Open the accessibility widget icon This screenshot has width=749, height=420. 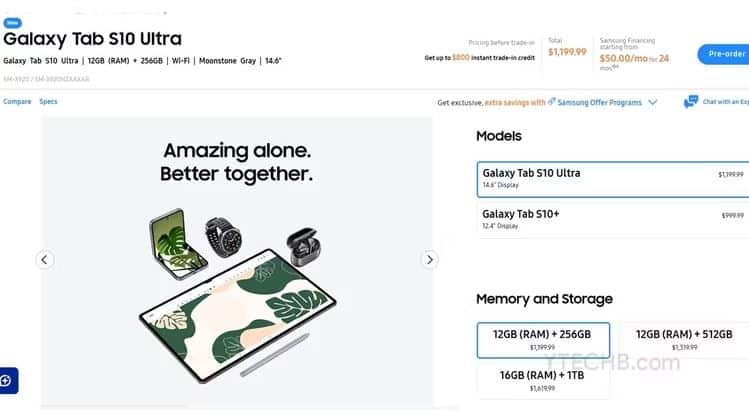click(x=8, y=381)
